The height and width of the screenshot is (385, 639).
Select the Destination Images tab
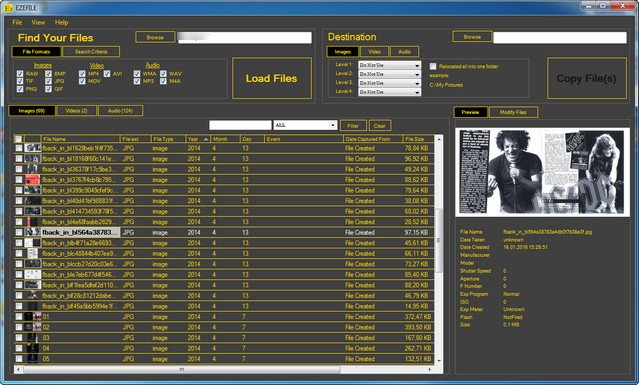pos(343,52)
